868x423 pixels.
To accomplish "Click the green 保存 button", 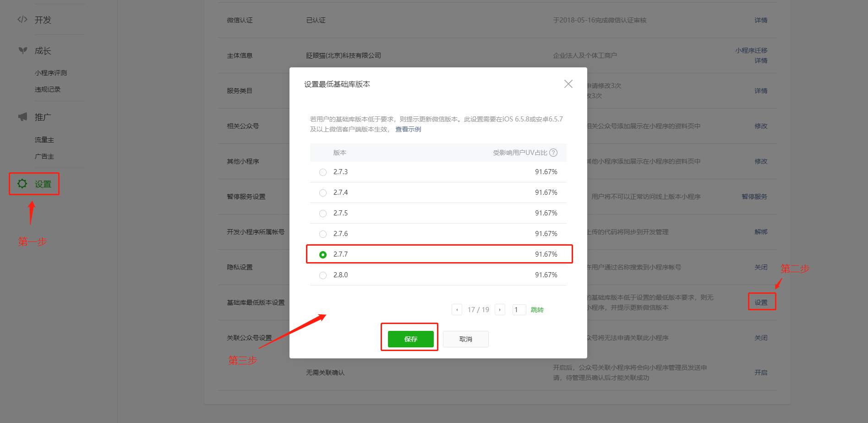I will [x=410, y=339].
